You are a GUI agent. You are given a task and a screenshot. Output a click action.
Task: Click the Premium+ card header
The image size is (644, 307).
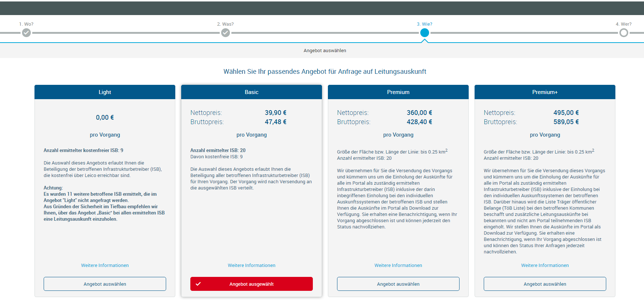coord(545,92)
